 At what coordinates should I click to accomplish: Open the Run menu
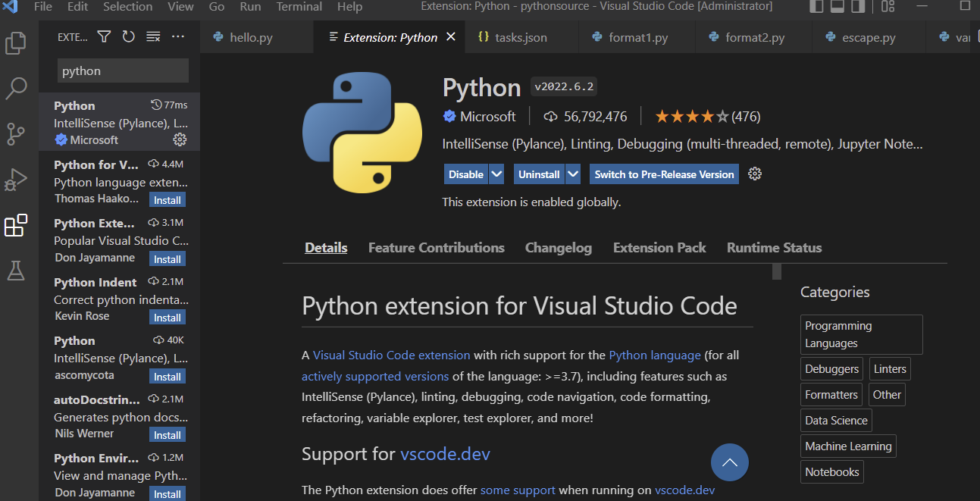click(250, 7)
